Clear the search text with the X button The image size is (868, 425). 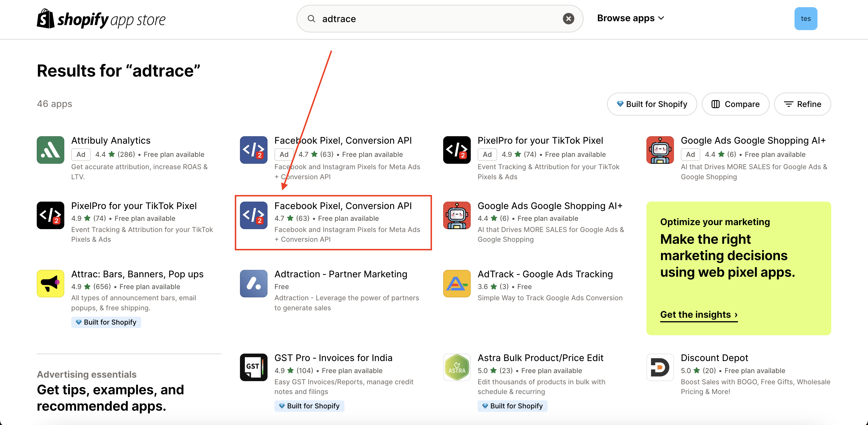[x=568, y=19]
